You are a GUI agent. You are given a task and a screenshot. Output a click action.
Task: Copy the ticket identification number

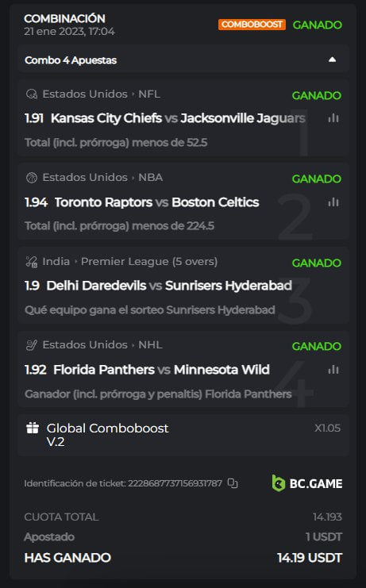pyautogui.click(x=233, y=483)
